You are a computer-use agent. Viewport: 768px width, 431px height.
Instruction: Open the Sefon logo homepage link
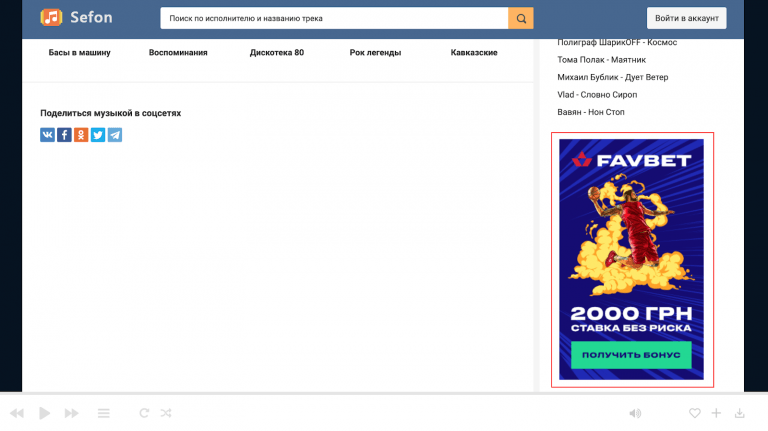click(76, 18)
